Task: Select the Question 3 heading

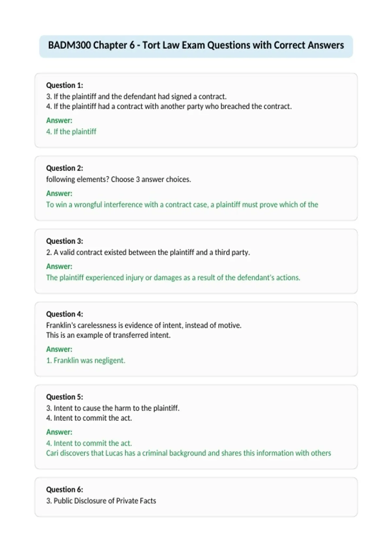Action: click(x=65, y=241)
